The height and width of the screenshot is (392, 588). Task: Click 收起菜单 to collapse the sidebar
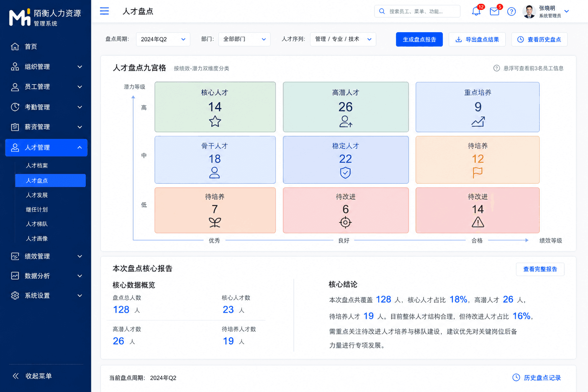click(38, 376)
